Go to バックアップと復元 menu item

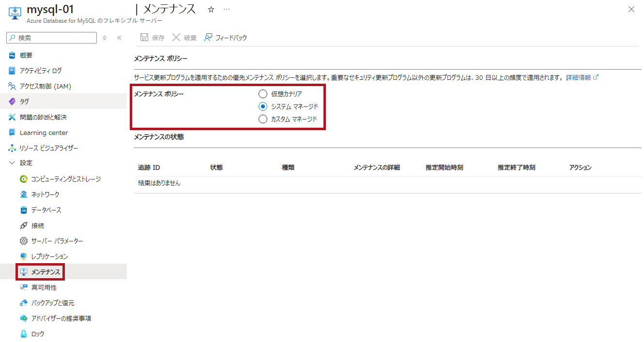click(52, 303)
